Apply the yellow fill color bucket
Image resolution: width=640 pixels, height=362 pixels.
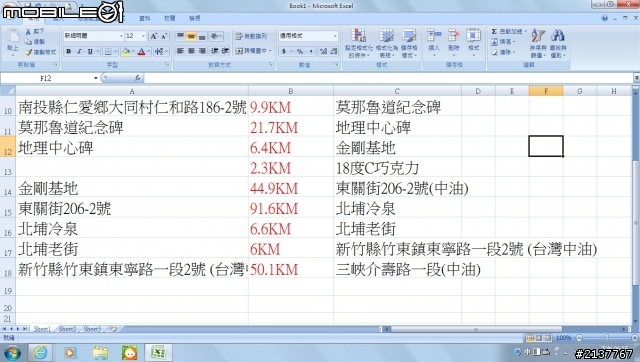coord(126,51)
